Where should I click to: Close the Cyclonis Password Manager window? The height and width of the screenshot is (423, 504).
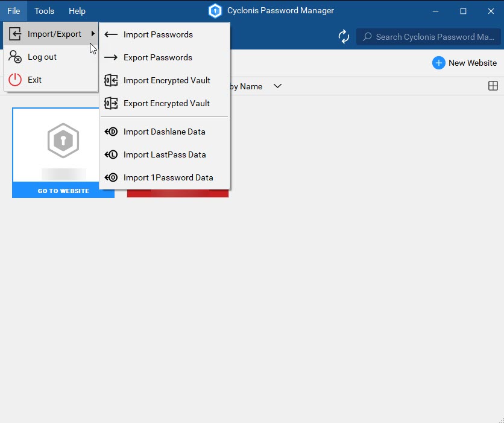[491, 11]
